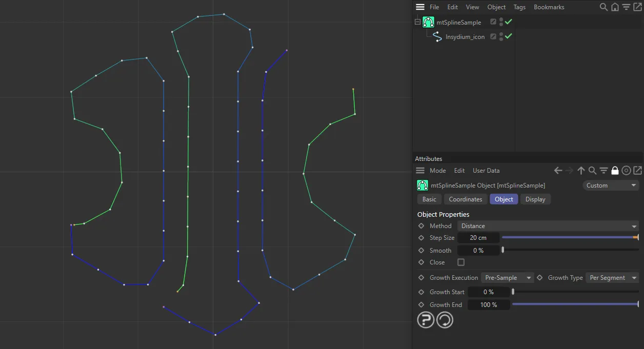Screen dimensions: 644x349
Task: Click the Insydium_icon spline icon
Action: pos(437,36)
